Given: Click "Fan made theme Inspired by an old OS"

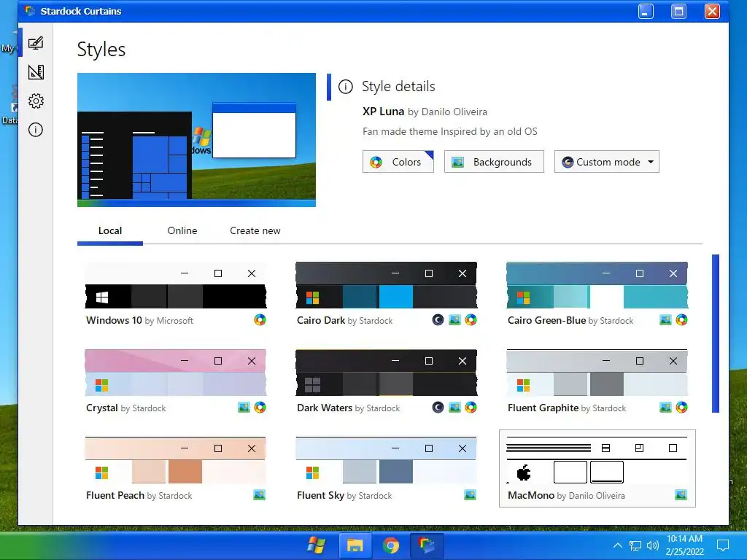Looking at the screenshot, I should (x=449, y=131).
